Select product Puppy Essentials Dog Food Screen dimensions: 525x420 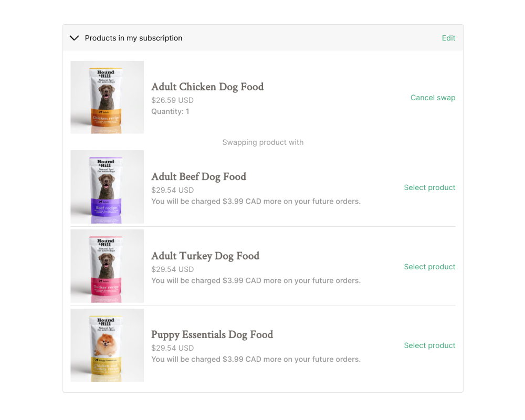(x=429, y=345)
